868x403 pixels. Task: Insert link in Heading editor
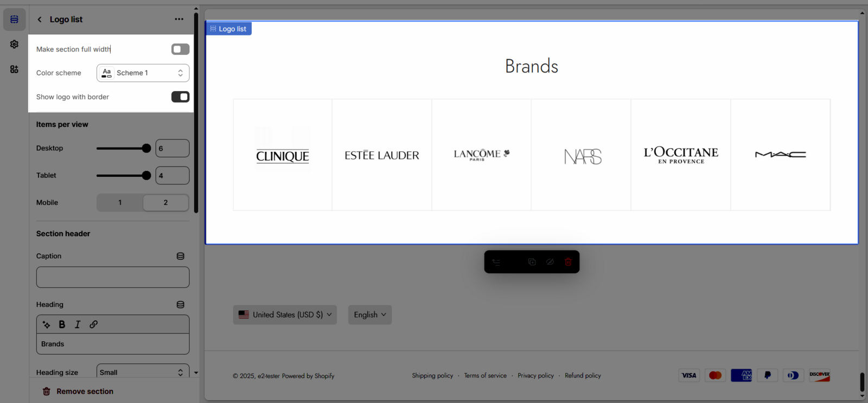pos(93,324)
